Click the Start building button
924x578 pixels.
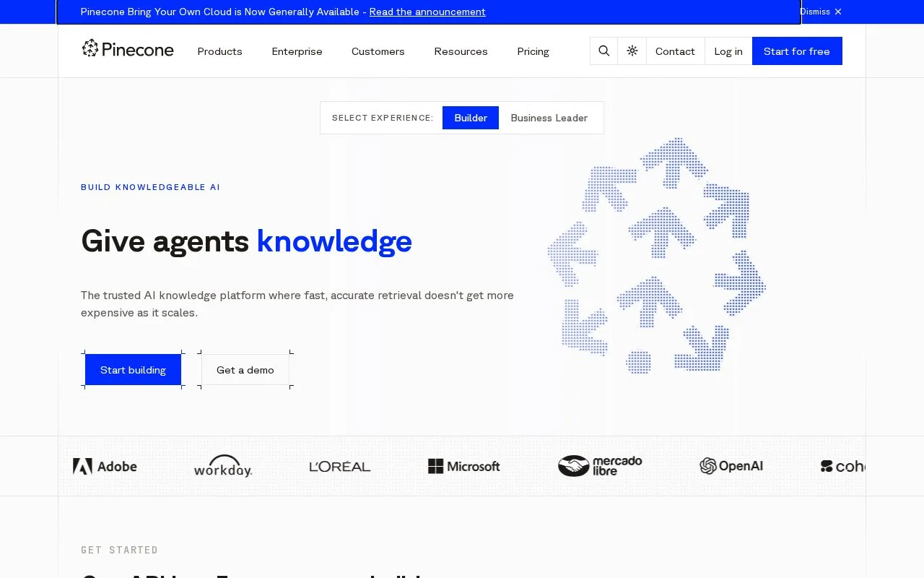[x=133, y=370]
